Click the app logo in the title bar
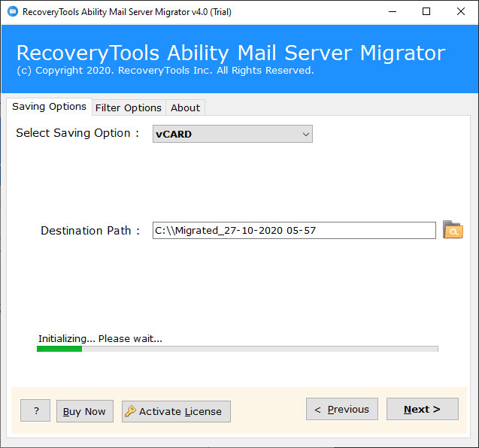The width and height of the screenshot is (479, 448). [13, 11]
